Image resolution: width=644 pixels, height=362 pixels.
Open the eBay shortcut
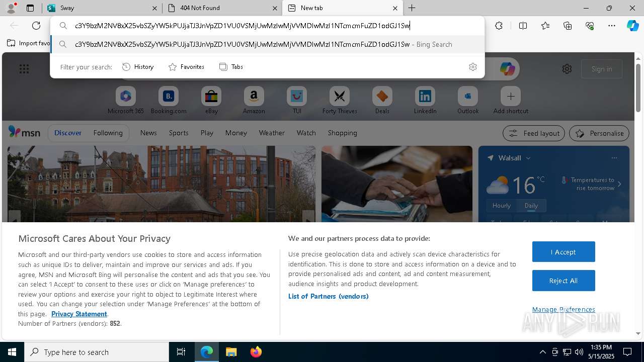point(211,101)
